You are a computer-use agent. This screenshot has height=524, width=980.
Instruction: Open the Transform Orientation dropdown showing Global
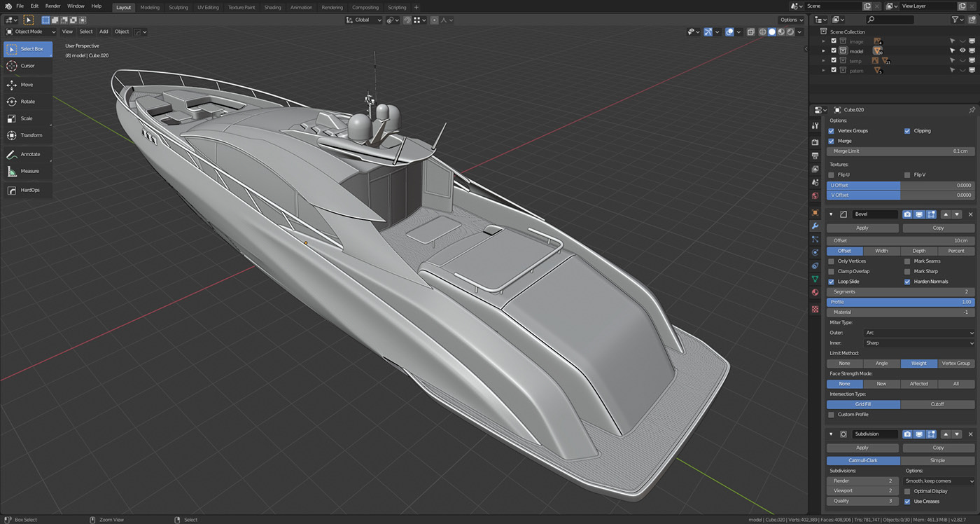[363, 20]
